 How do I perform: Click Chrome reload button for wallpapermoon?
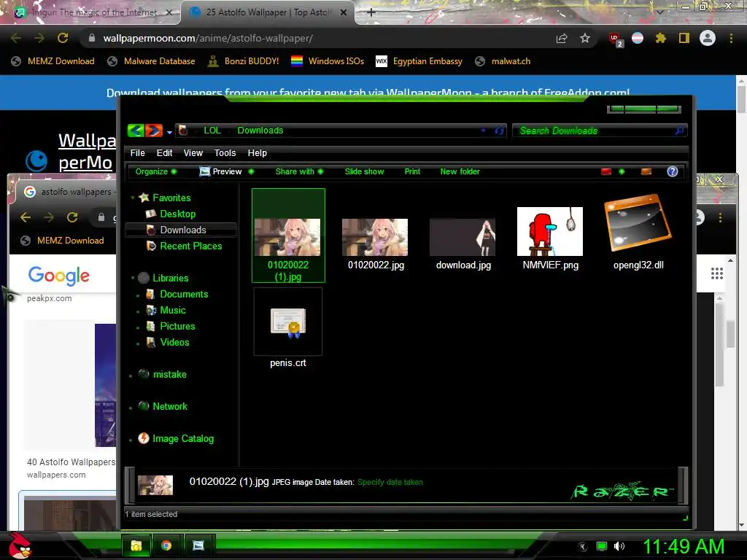coord(63,38)
